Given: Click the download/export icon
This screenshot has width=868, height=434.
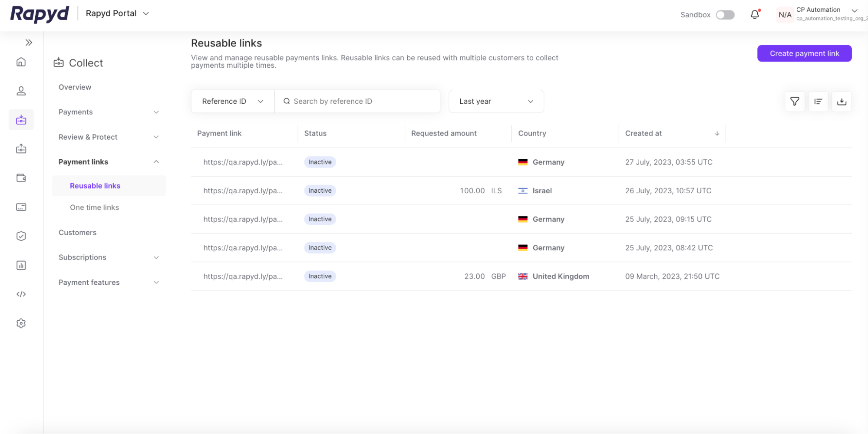Looking at the screenshot, I should click(x=842, y=101).
